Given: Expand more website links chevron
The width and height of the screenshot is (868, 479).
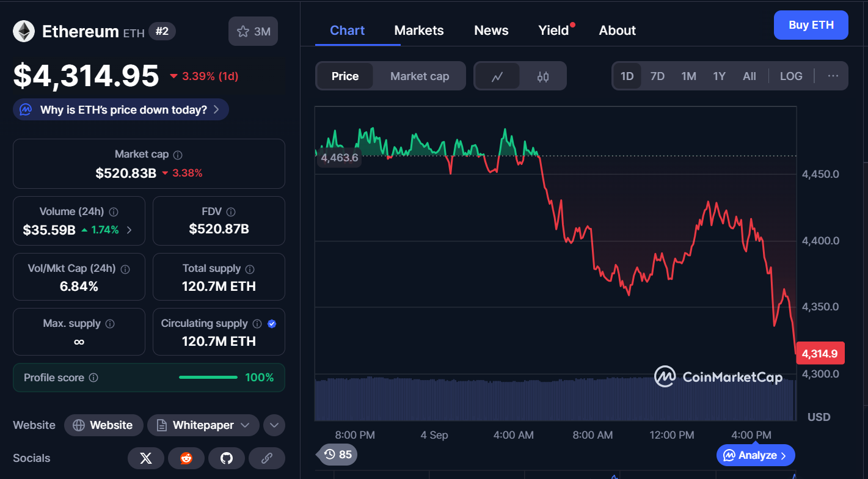Looking at the screenshot, I should tap(274, 425).
